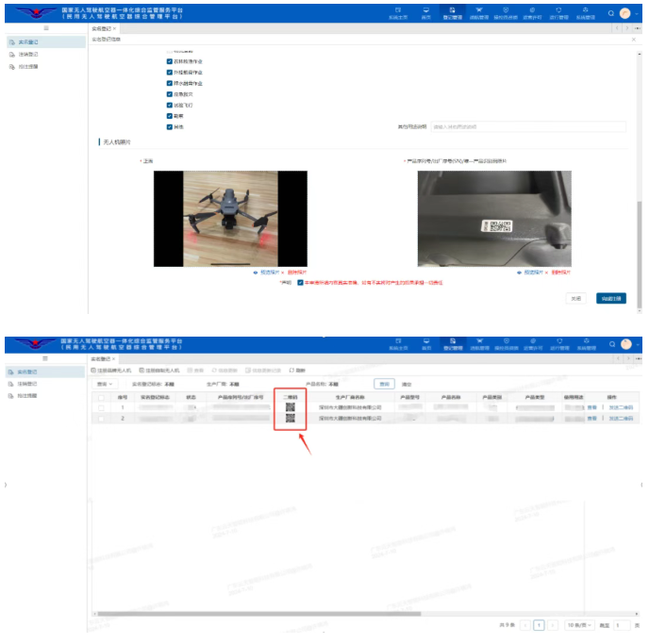Toggle the 试验飞行 checkbox

point(170,105)
